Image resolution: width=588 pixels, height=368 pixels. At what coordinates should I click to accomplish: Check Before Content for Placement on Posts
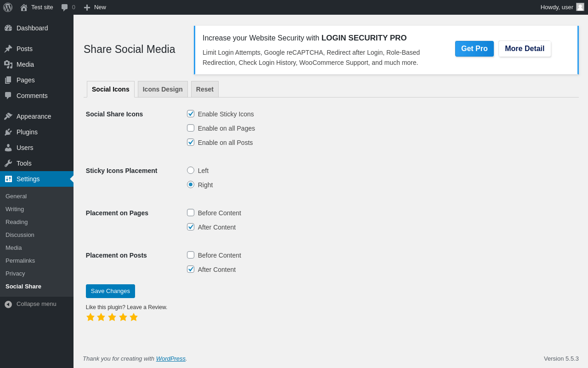pos(191,255)
